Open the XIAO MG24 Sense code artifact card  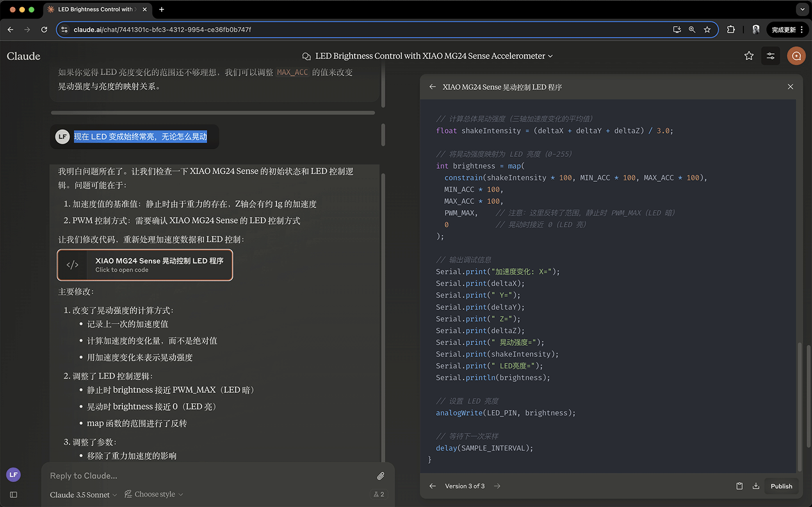point(145,265)
